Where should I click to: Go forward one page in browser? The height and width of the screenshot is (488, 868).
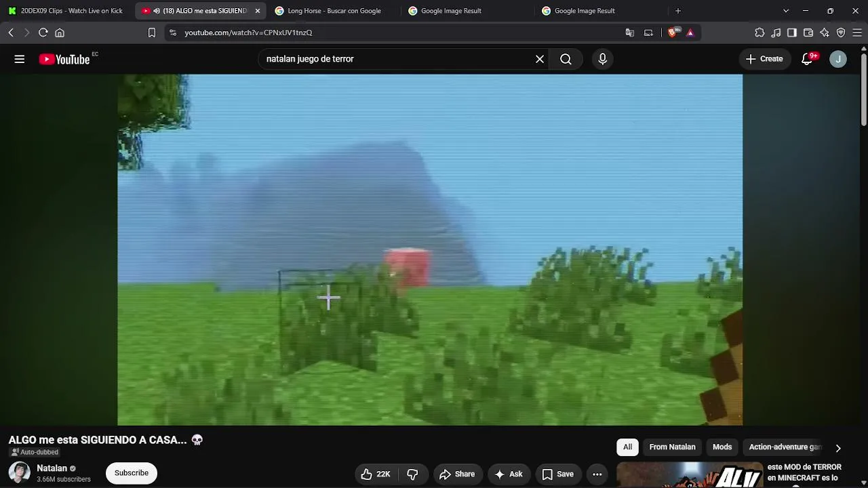(26, 33)
